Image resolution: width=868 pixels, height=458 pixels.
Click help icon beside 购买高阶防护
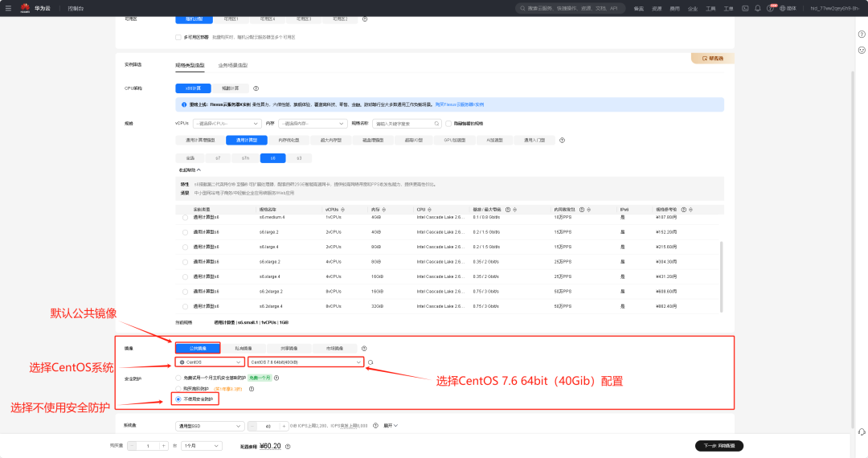pyautogui.click(x=252, y=389)
